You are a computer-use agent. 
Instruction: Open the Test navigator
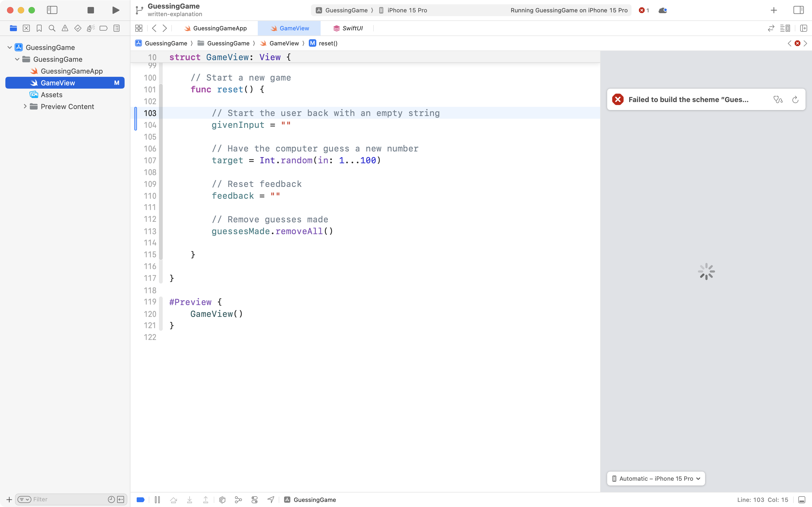(77, 28)
